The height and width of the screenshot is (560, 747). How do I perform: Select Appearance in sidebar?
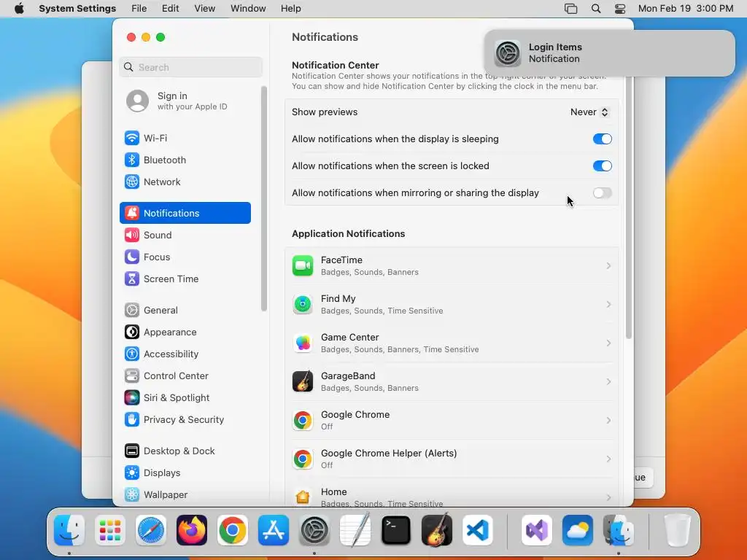coord(185,332)
